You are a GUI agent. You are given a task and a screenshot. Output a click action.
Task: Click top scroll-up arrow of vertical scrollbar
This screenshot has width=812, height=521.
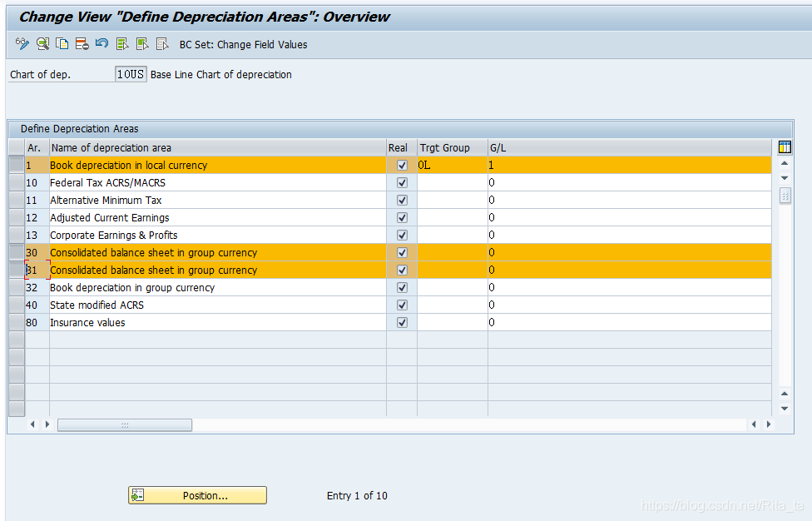point(785,163)
